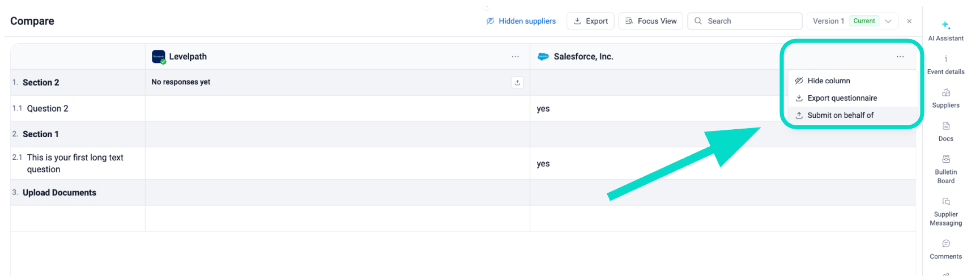The width and height of the screenshot is (980, 280).
Task: Open Salesforce column three-dot menu
Action: click(900, 57)
